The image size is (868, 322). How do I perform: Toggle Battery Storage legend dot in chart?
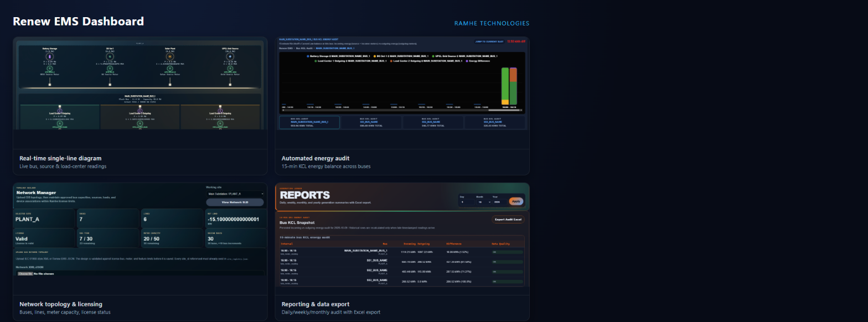(308, 56)
